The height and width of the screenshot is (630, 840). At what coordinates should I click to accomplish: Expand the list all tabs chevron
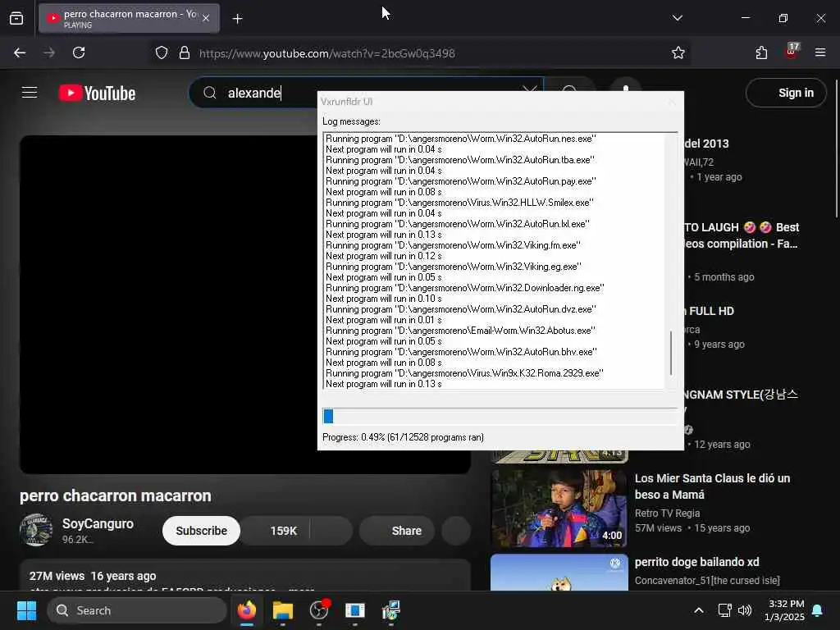677,18
